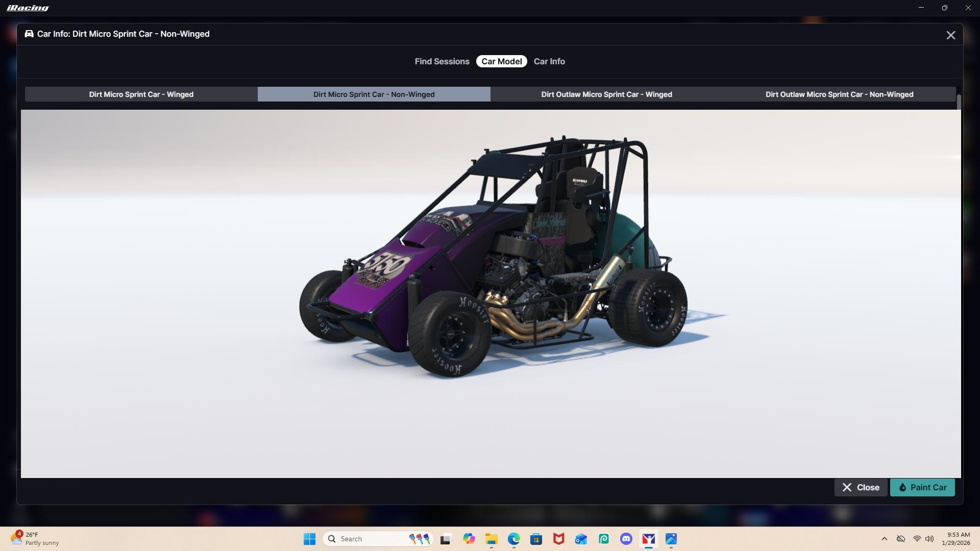Screen dimensions: 980x551
Task: Select Dirt Outlaw Micro Sprint Car - Winged
Action: (x=606, y=94)
